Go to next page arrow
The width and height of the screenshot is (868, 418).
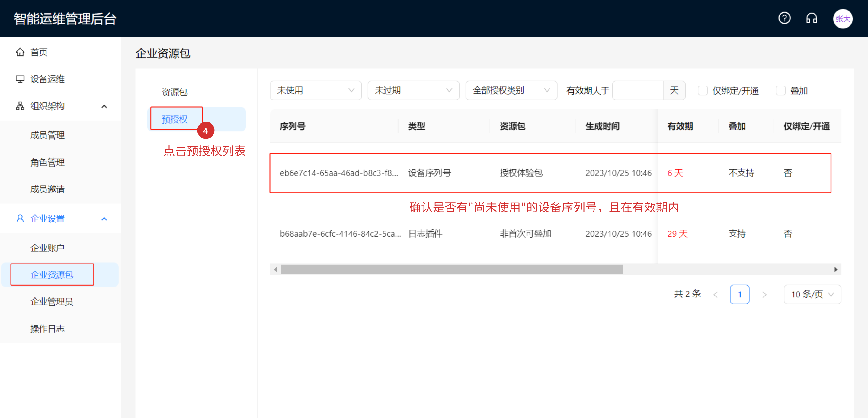(x=764, y=294)
